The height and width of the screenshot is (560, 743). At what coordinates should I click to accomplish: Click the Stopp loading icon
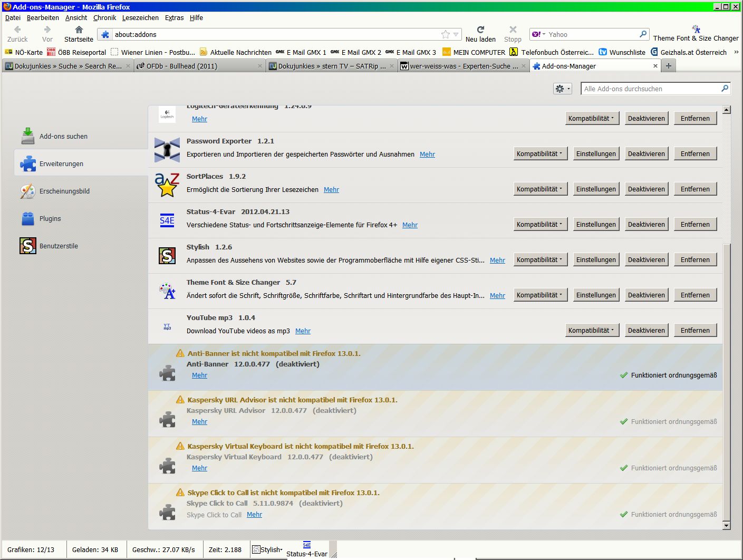[x=513, y=30]
